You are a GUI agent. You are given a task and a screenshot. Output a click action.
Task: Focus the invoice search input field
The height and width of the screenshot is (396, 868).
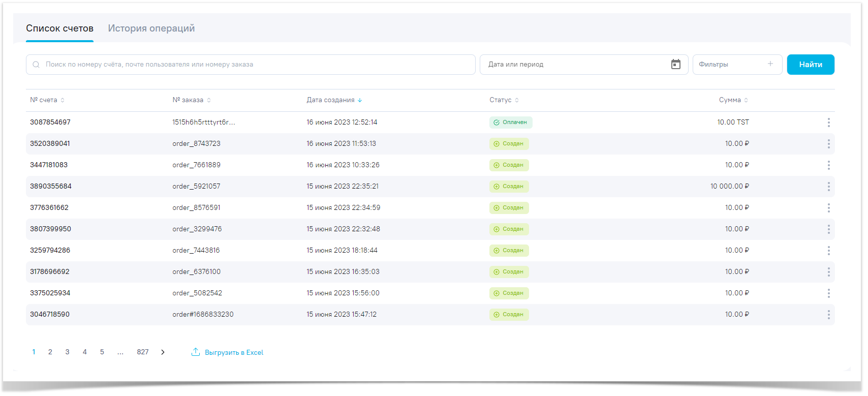[254, 65]
